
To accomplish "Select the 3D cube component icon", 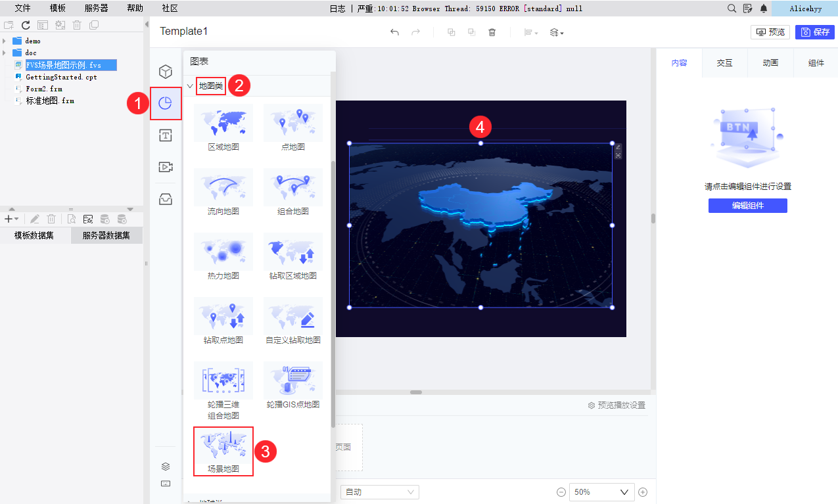I will point(166,71).
